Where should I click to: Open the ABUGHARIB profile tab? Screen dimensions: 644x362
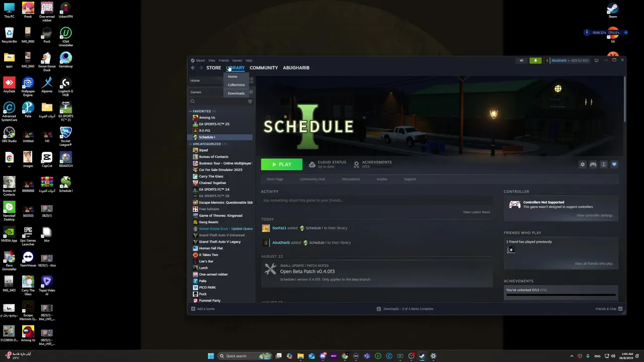296,68
